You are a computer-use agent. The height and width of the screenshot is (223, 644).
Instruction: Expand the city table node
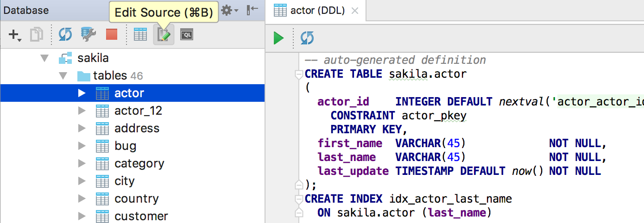(82, 181)
